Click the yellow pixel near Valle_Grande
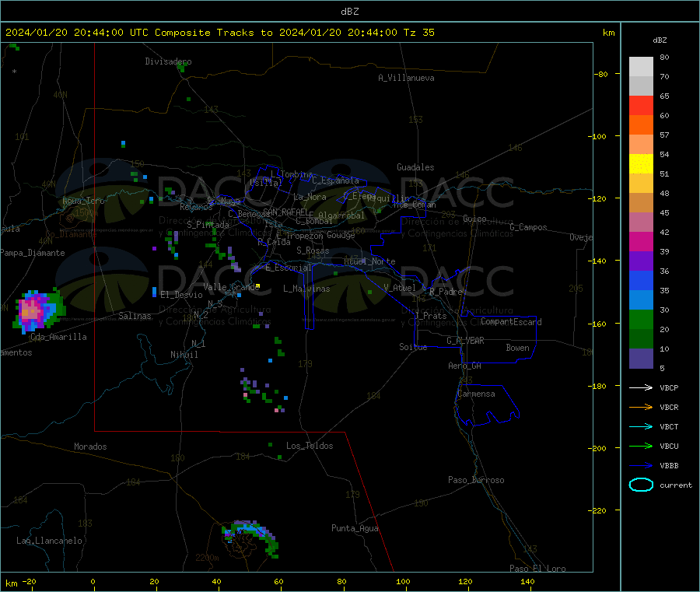This screenshot has width=700, height=592. pyautogui.click(x=257, y=285)
